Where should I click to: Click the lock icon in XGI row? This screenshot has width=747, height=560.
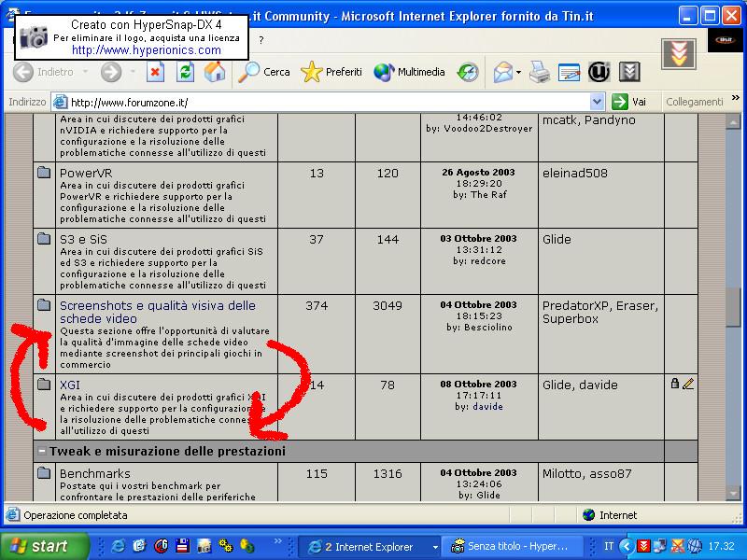point(674,384)
